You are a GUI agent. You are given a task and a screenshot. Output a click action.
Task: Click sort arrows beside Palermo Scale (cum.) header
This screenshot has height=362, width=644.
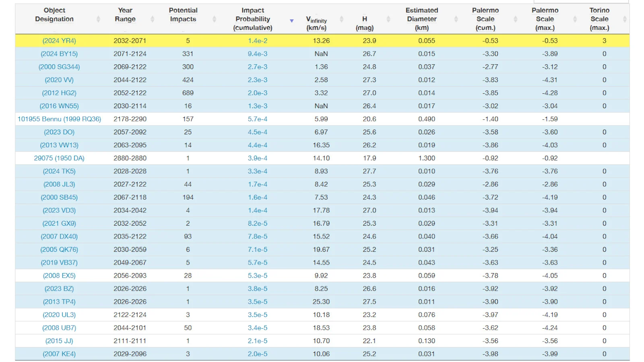[515, 19]
